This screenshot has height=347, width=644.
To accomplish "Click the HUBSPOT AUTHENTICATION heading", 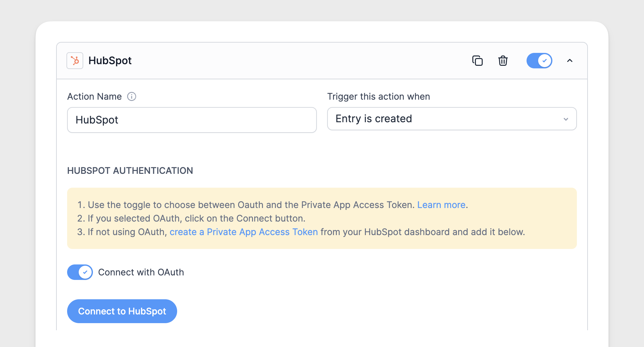I will [130, 171].
